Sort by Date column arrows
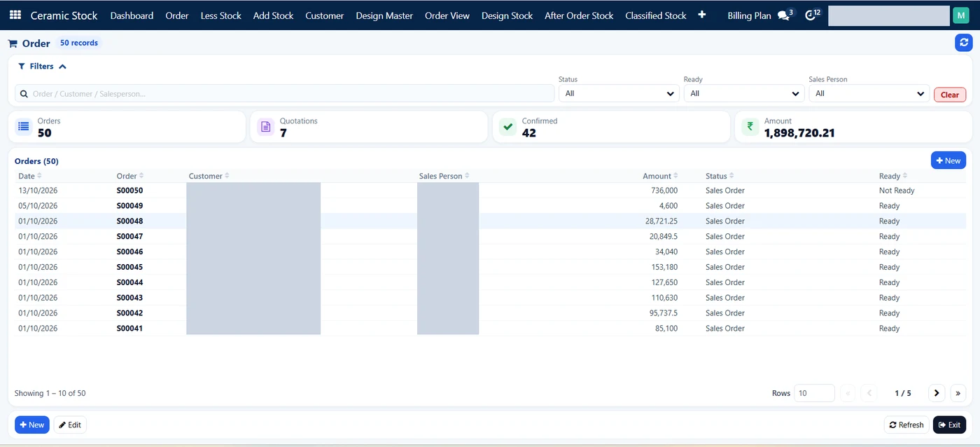Image resolution: width=980 pixels, height=447 pixels. (x=39, y=176)
